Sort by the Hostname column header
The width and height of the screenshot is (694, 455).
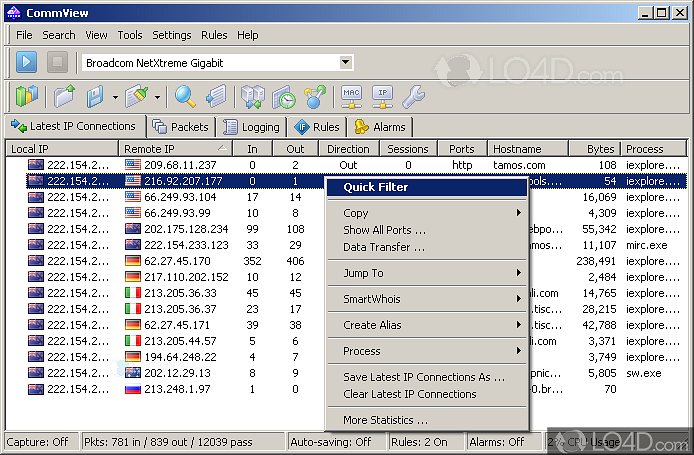pyautogui.click(x=528, y=149)
